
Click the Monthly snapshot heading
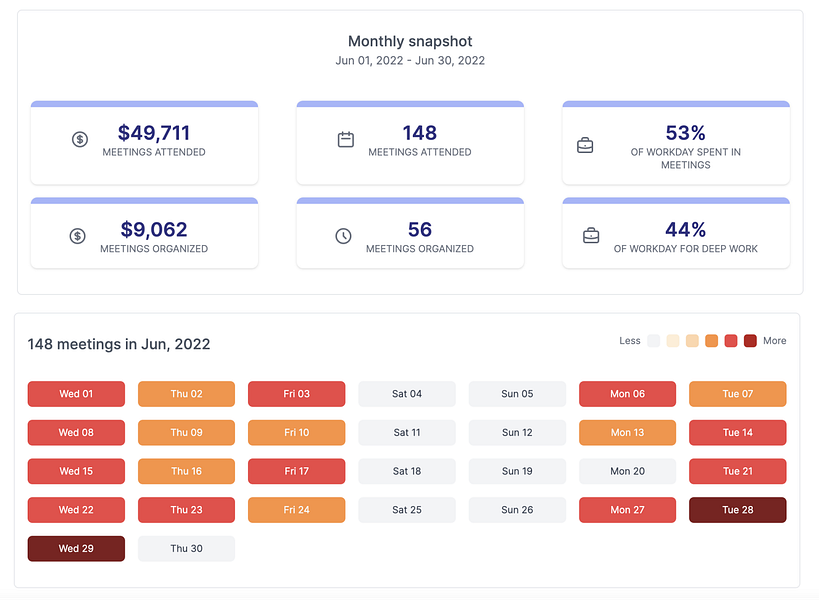(x=410, y=41)
